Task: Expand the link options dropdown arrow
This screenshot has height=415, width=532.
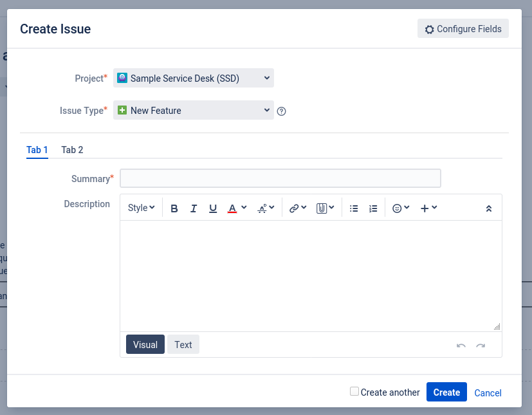Action: pos(304,207)
